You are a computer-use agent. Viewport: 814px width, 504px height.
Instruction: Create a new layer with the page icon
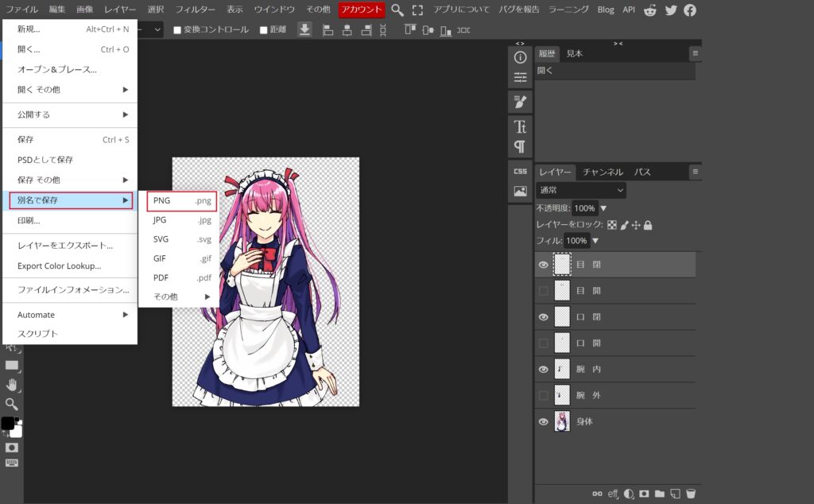[675, 494]
